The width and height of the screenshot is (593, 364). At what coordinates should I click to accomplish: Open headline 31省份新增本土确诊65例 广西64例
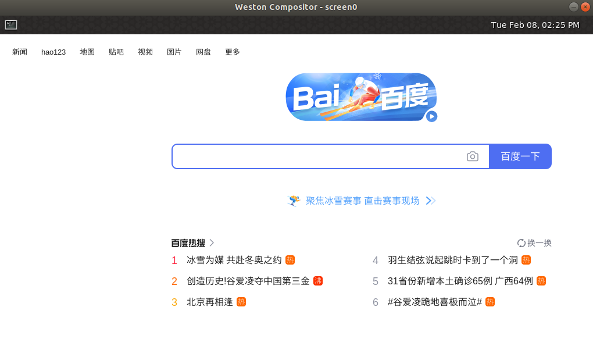460,281
